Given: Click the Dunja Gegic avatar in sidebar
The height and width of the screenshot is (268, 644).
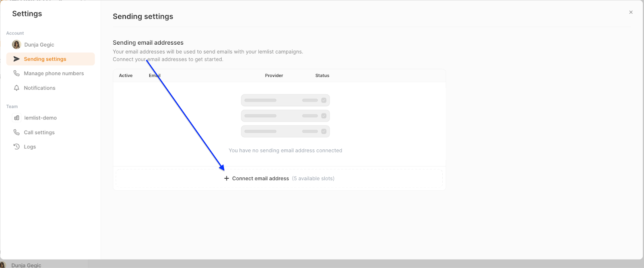Looking at the screenshot, I should point(17,45).
